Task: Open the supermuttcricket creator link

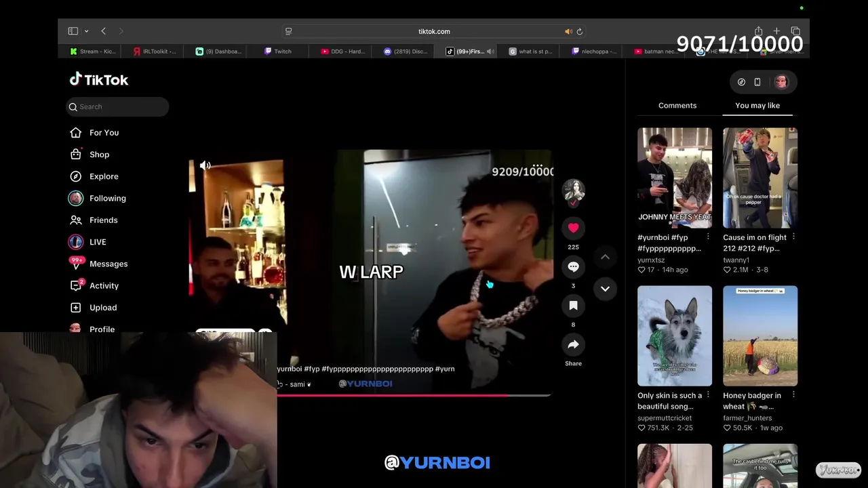Action: click(665, 418)
